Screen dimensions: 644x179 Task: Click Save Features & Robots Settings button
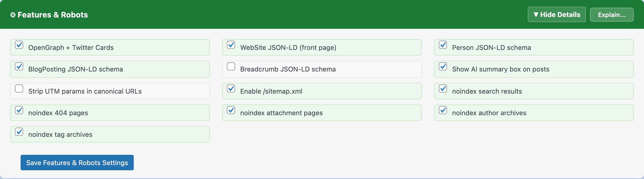coord(77,163)
